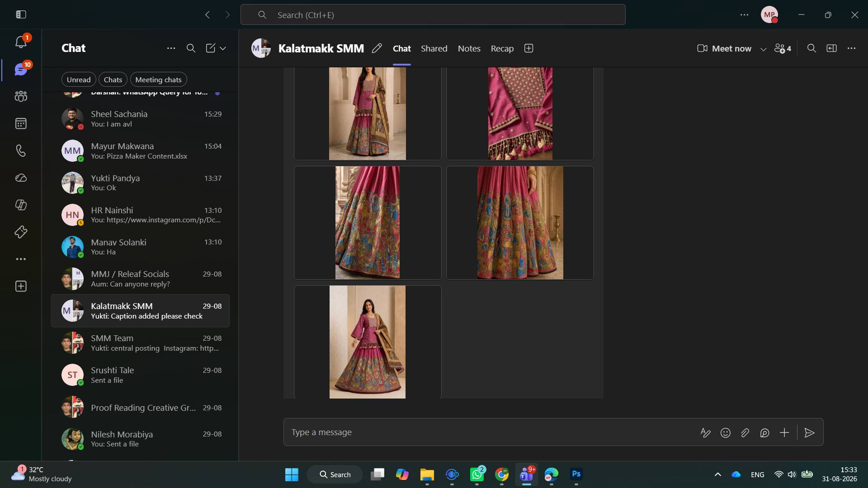Expand the Meet now dropdown arrow
The height and width of the screenshot is (488, 868).
pyautogui.click(x=763, y=49)
